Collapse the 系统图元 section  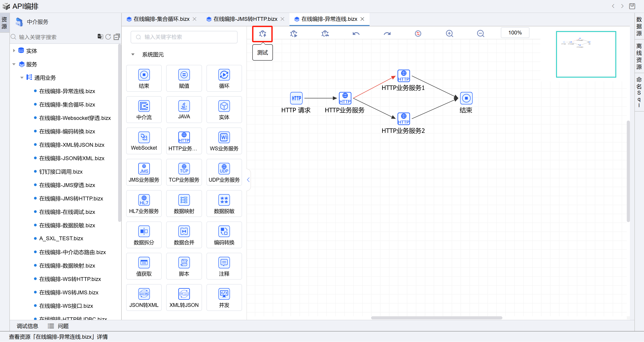click(133, 55)
